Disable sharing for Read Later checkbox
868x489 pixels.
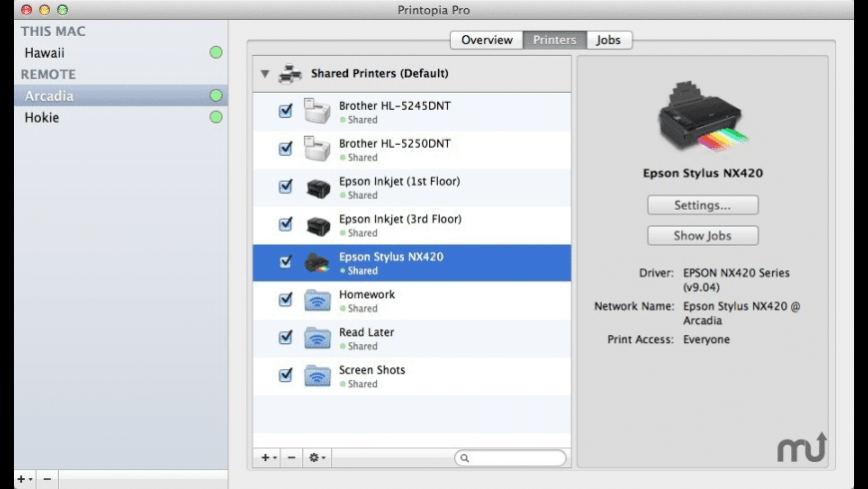(x=285, y=336)
